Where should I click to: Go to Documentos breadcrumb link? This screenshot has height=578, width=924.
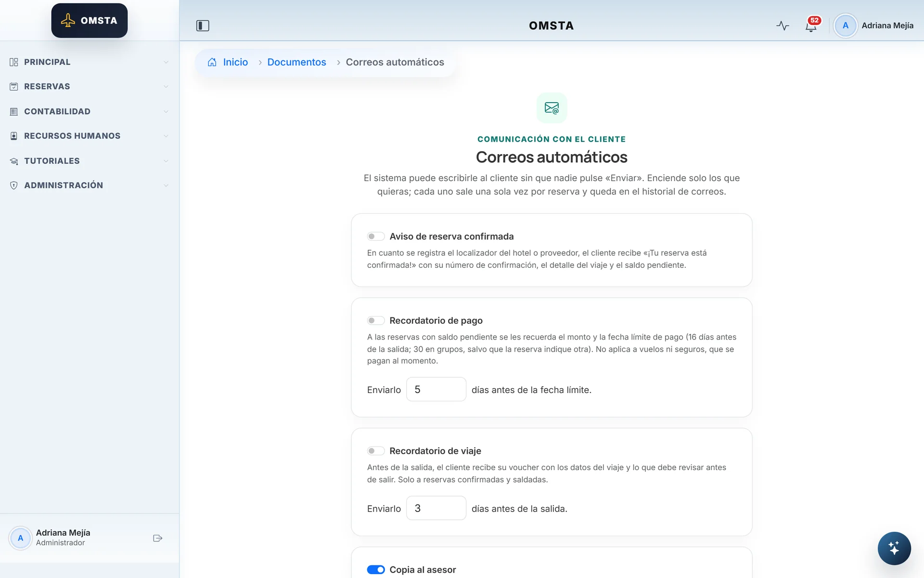(296, 62)
